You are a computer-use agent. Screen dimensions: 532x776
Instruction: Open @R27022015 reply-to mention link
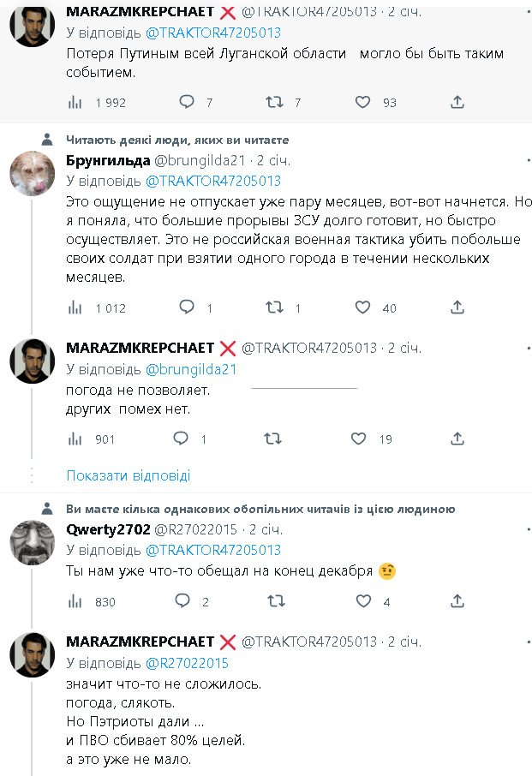[x=188, y=662]
